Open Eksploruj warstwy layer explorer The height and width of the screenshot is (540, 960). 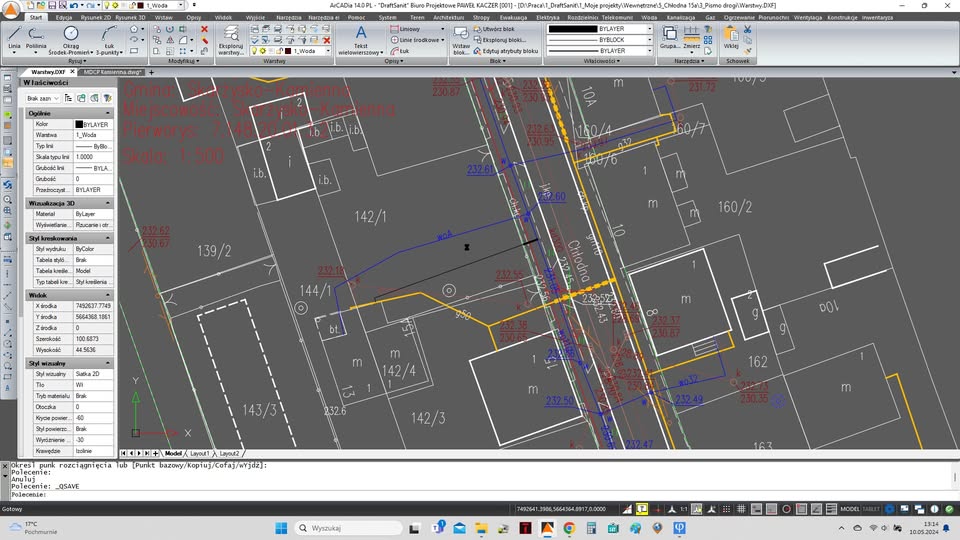(x=231, y=40)
